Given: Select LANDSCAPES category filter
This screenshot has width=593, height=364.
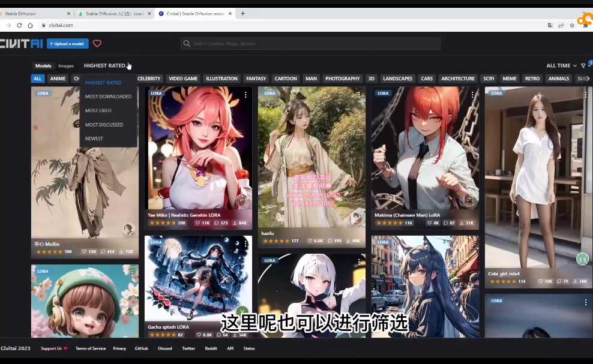Looking at the screenshot, I should pos(397,79).
